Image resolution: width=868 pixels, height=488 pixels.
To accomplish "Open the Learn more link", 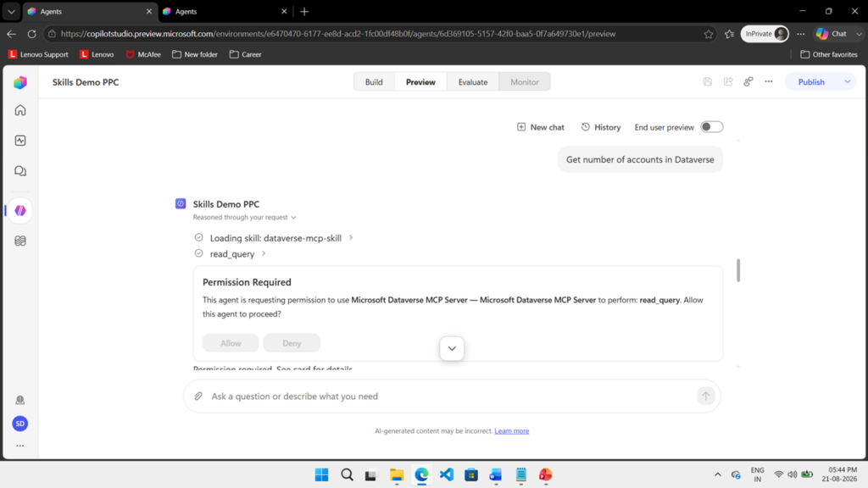I will pos(511,431).
